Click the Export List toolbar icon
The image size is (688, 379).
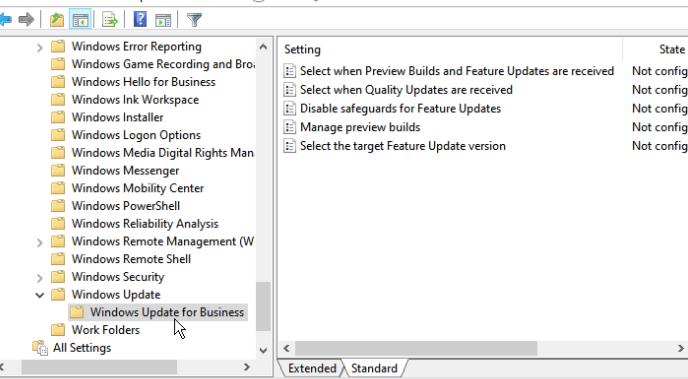110,20
